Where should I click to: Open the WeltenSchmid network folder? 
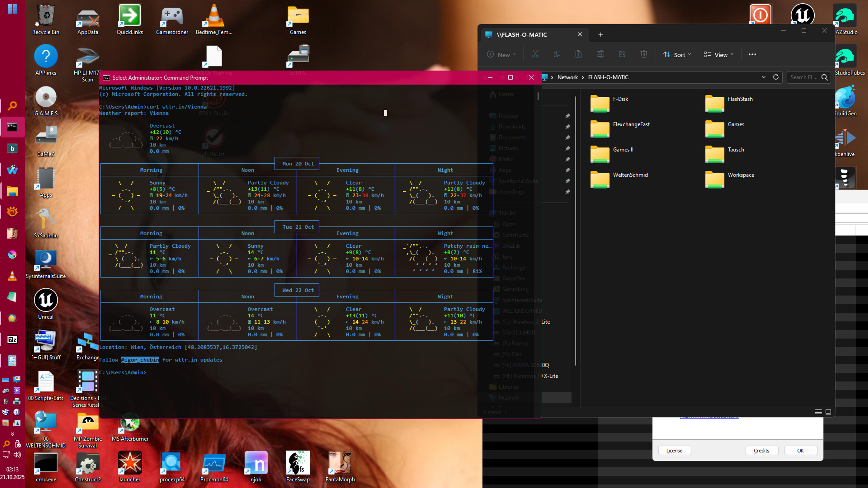pos(619,179)
